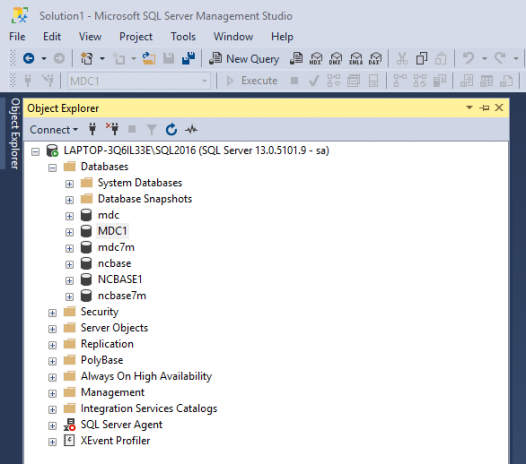The width and height of the screenshot is (526, 464).
Task: Open the Project menu
Action: [x=136, y=36]
